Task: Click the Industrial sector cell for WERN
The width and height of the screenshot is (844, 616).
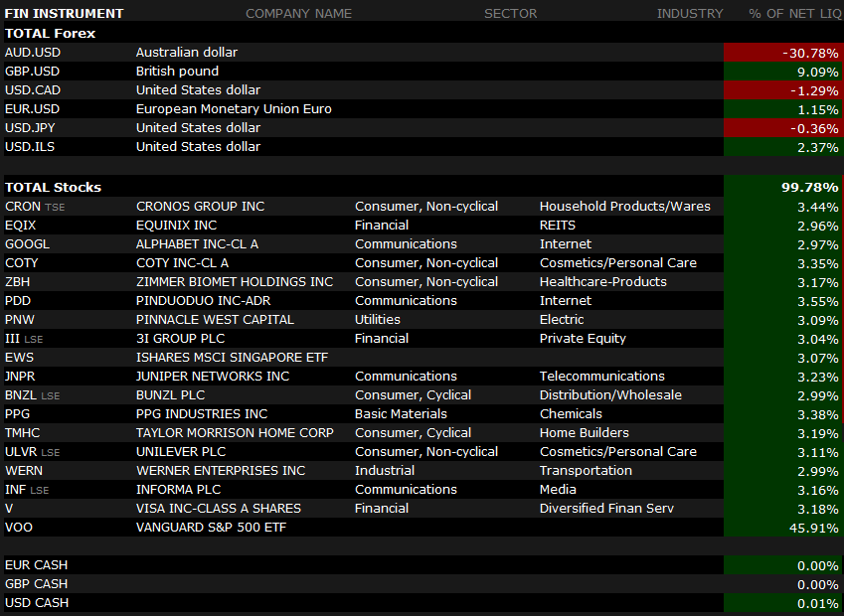Action: coord(385,470)
